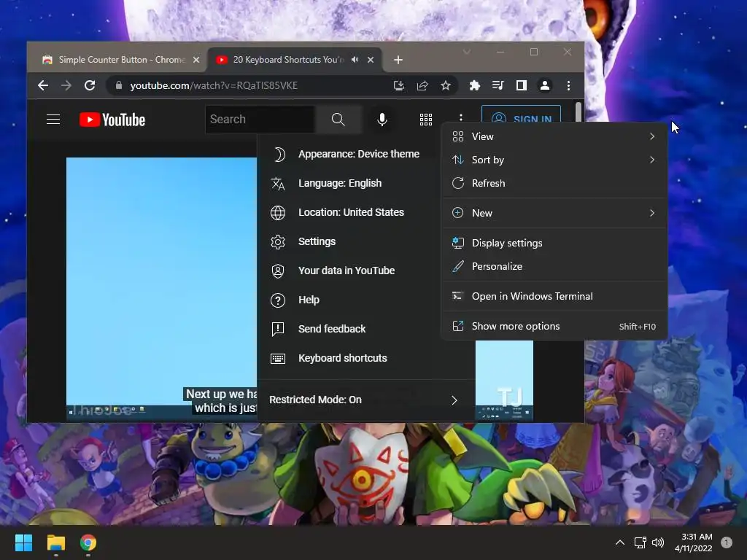Click Chrome's forward navigation arrow
Screen dimensions: 747x560
[x=66, y=86]
